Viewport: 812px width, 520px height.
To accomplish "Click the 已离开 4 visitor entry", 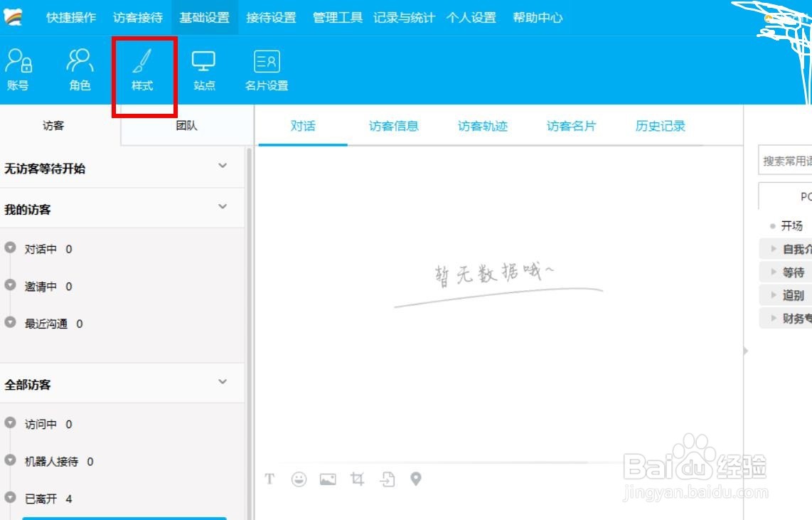I will [46, 499].
